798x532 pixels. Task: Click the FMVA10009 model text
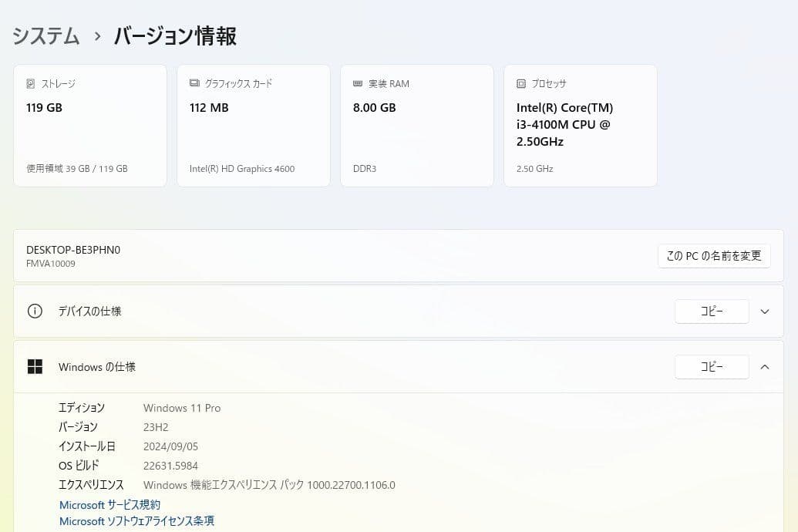click(49, 264)
